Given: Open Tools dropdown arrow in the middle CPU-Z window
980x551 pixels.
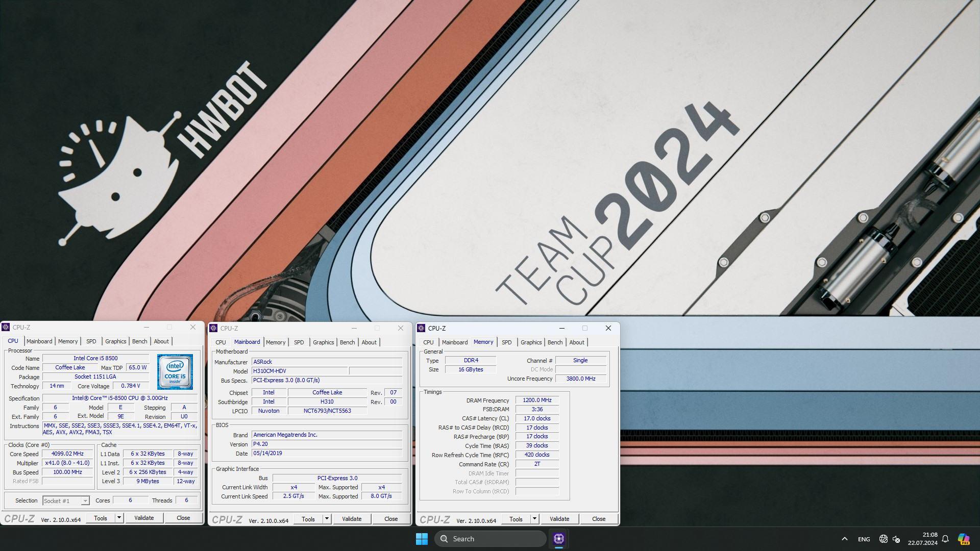Looking at the screenshot, I should (x=327, y=519).
